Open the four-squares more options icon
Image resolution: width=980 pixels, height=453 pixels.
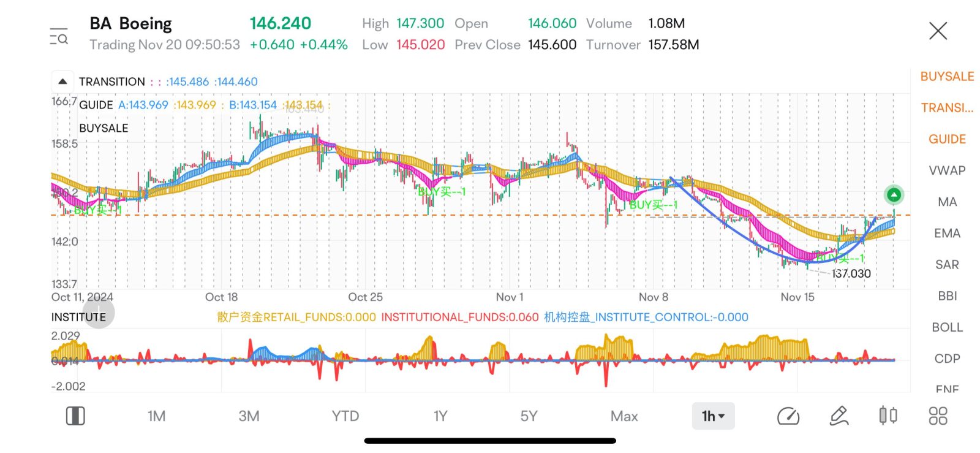point(938,416)
